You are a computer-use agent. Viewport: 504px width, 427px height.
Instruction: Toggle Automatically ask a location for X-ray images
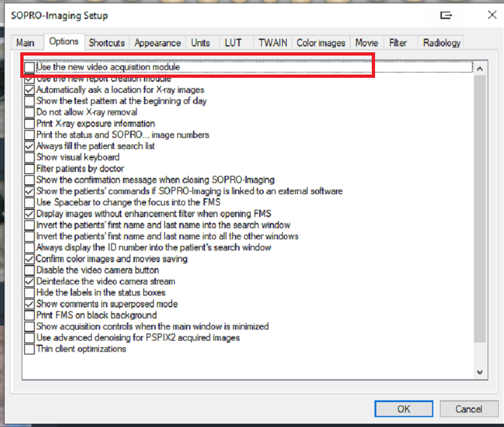point(29,90)
